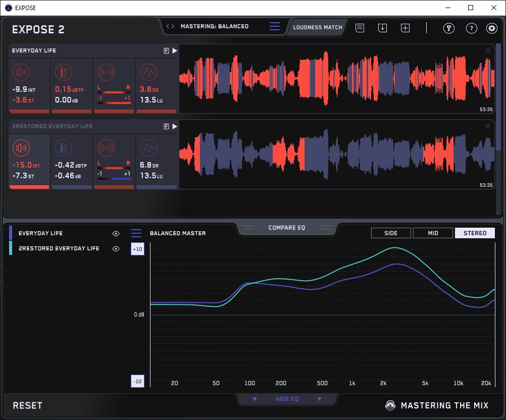Viewport: 506px width, 420px height.
Task: Add a new track with the plus icon
Action: coord(405,28)
